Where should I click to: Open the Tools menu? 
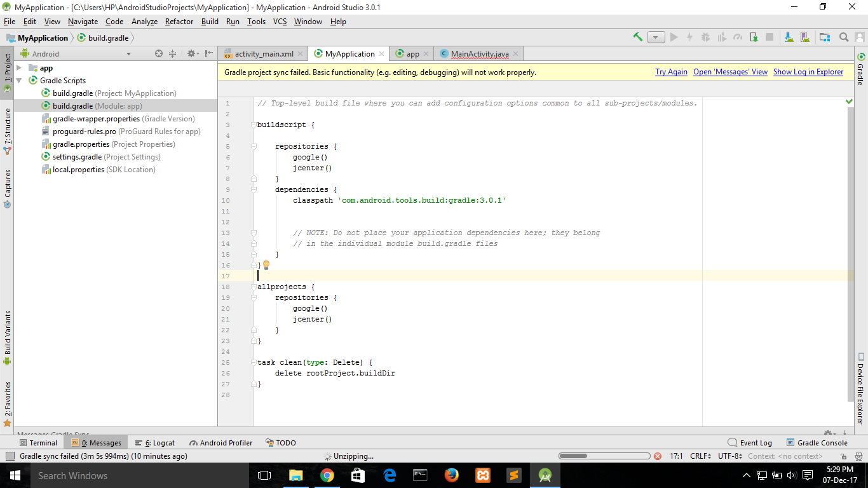[257, 21]
